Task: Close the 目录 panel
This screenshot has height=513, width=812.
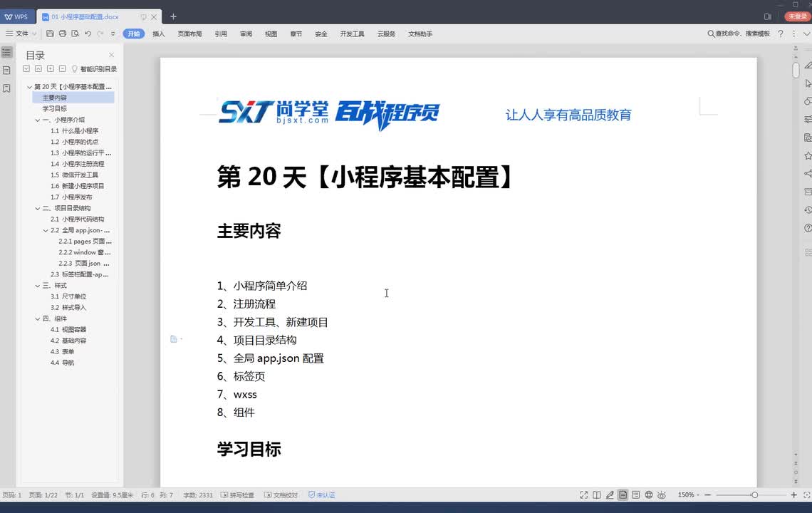Action: pyautogui.click(x=111, y=55)
